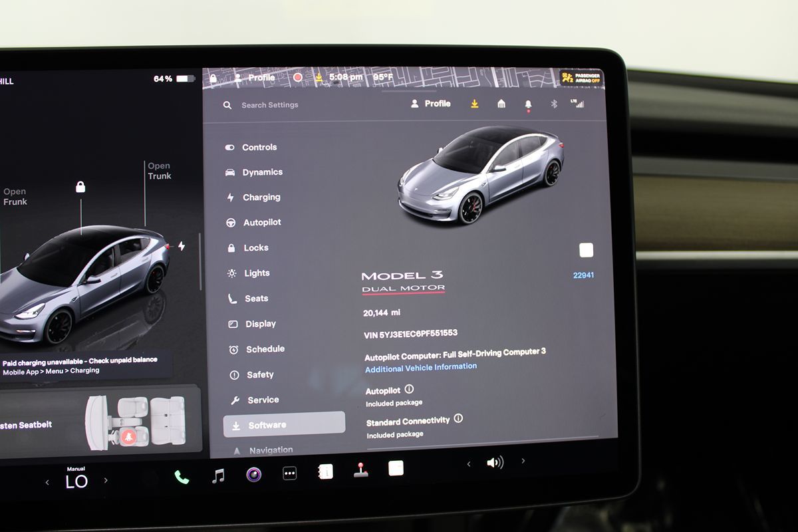
Task: Tap the Bluetooth icon in settings header
Action: [x=553, y=104]
